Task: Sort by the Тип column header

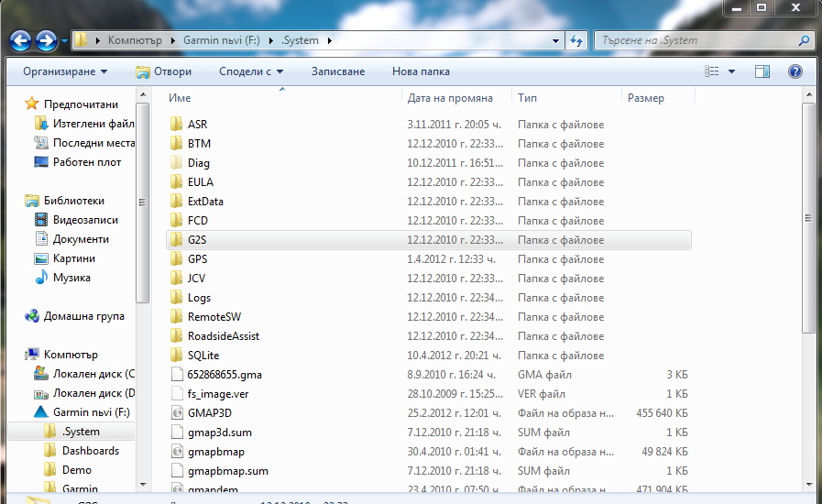Action: click(x=527, y=98)
